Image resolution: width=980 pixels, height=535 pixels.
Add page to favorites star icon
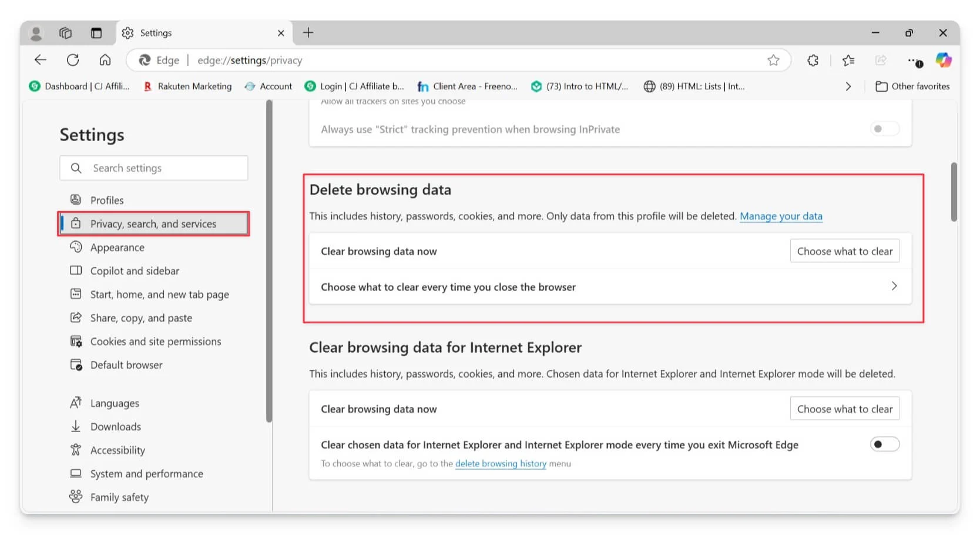[773, 60]
